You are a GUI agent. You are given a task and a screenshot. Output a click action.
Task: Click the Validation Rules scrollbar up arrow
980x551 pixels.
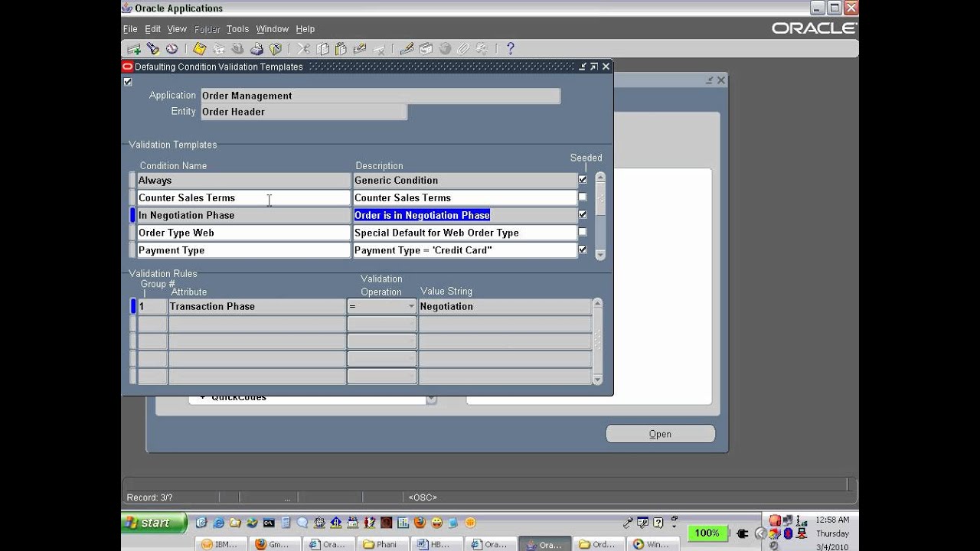coord(597,303)
